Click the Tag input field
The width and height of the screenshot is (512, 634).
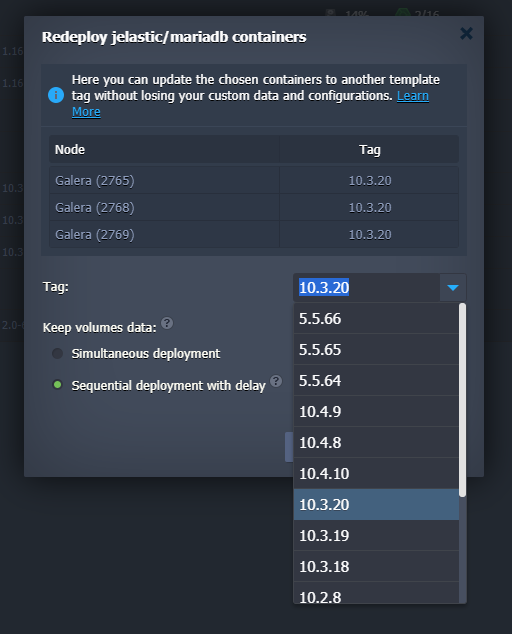366,287
